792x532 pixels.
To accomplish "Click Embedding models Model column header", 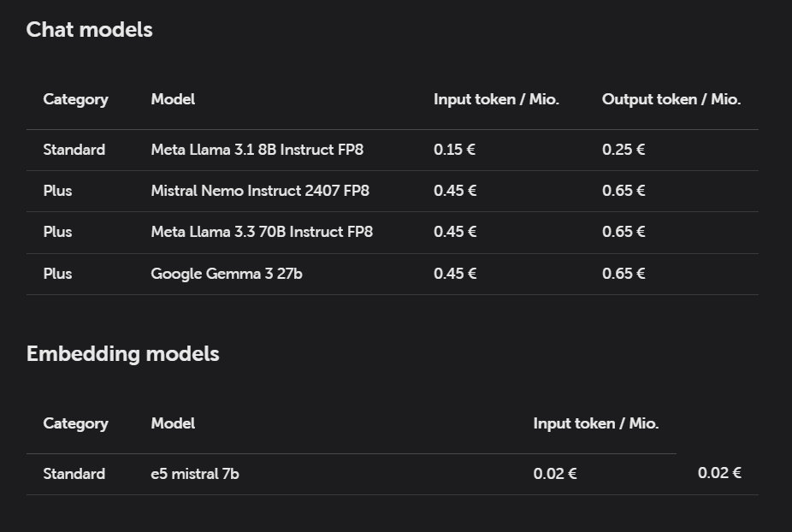I will click(x=173, y=423).
